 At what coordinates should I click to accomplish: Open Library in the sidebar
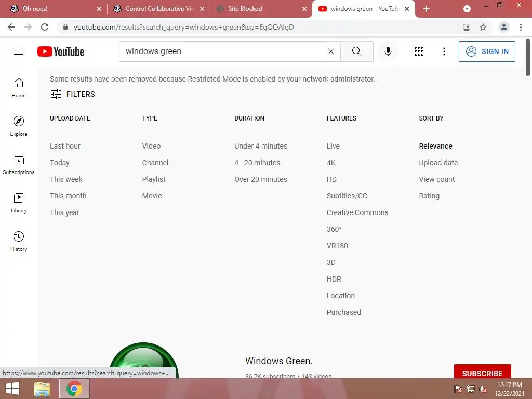tap(19, 203)
